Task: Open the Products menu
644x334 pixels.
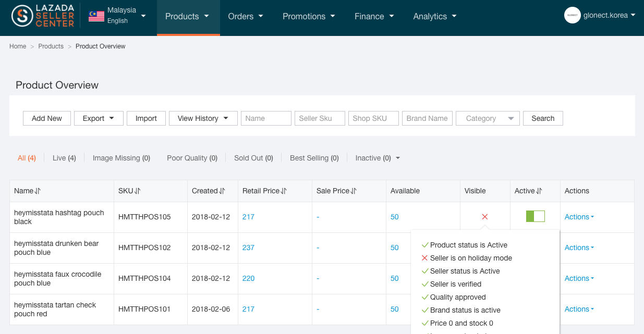Action: [188, 17]
